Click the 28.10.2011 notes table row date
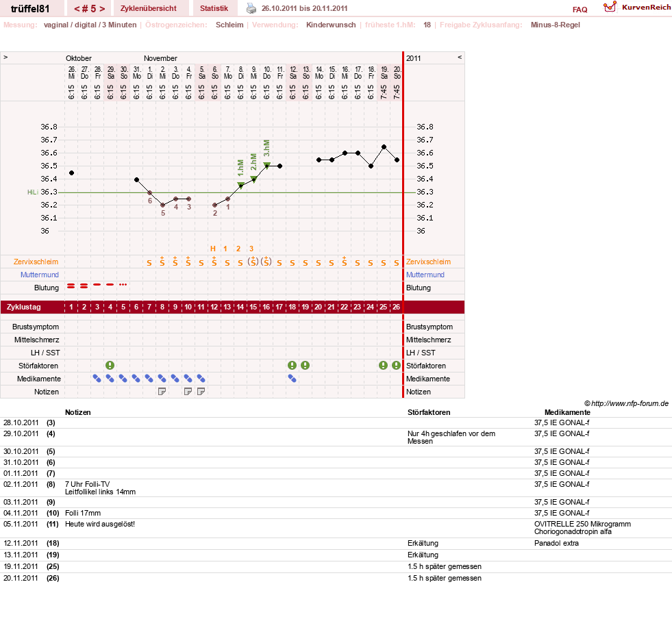The width and height of the screenshot is (672, 632). tap(21, 423)
